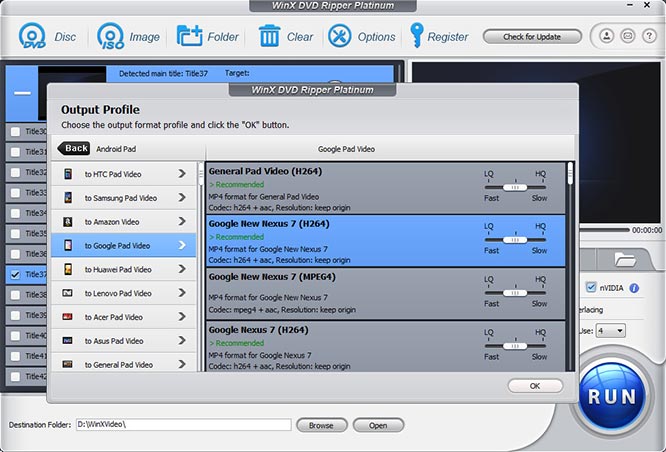Start ripping with RUN button

coord(612,396)
